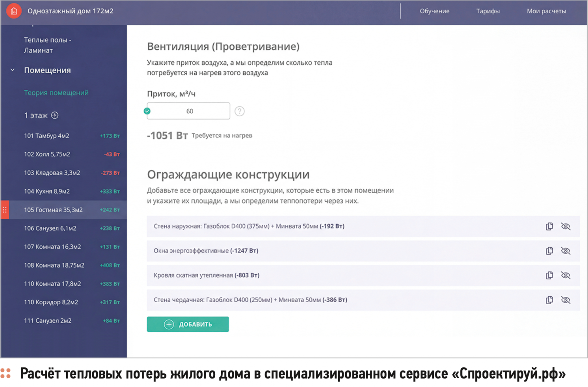Hide the Стена наружная construction
This screenshot has height=387, width=588.
[566, 227]
